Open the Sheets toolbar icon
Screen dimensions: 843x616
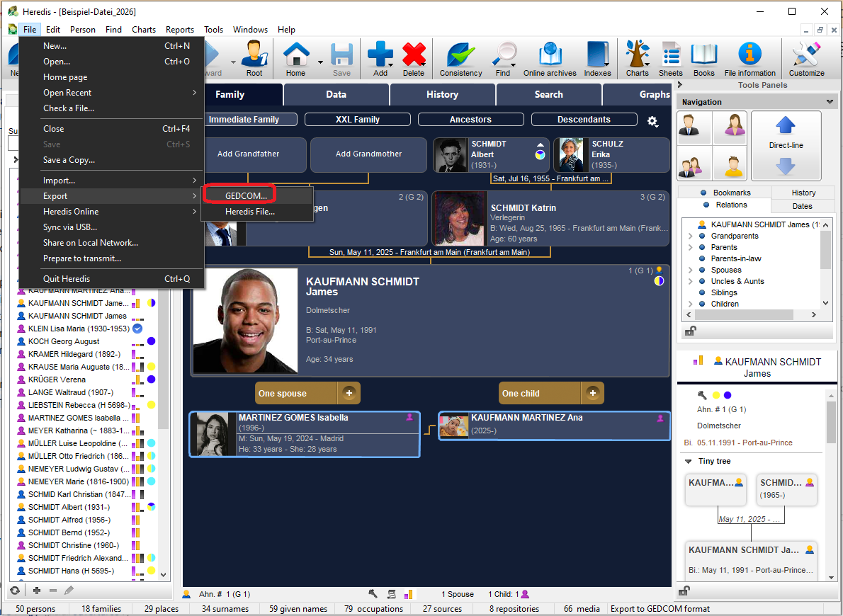tap(670, 57)
